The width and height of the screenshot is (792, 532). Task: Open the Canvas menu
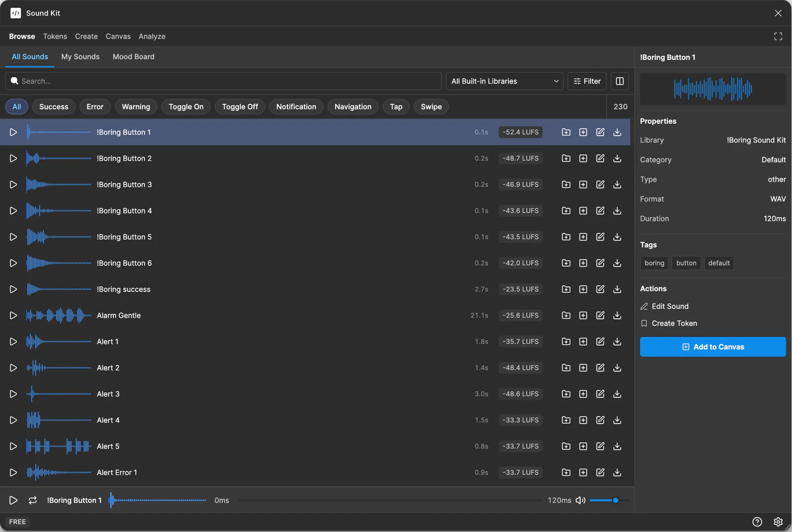tap(118, 36)
